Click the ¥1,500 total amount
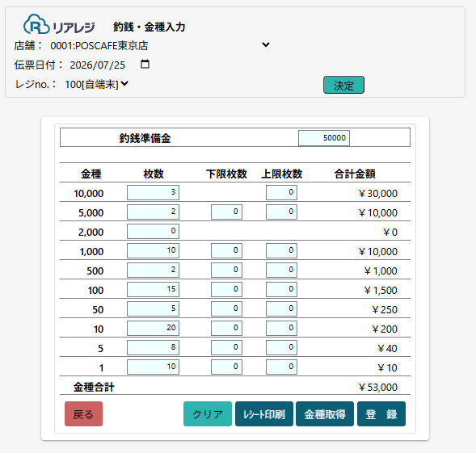The height and width of the screenshot is (453, 476). click(x=381, y=291)
